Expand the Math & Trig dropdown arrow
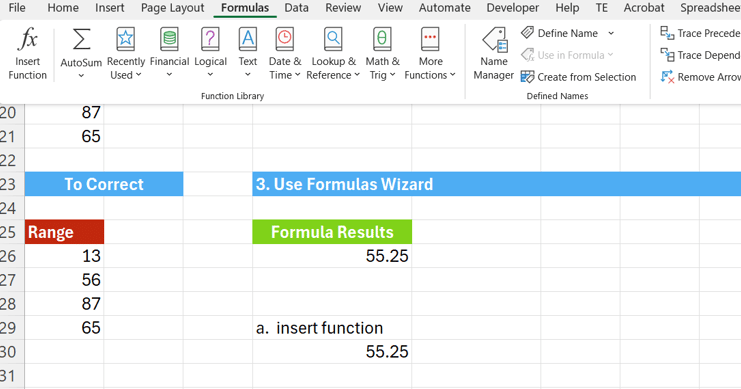Screen dimensions: 741x389 point(393,75)
